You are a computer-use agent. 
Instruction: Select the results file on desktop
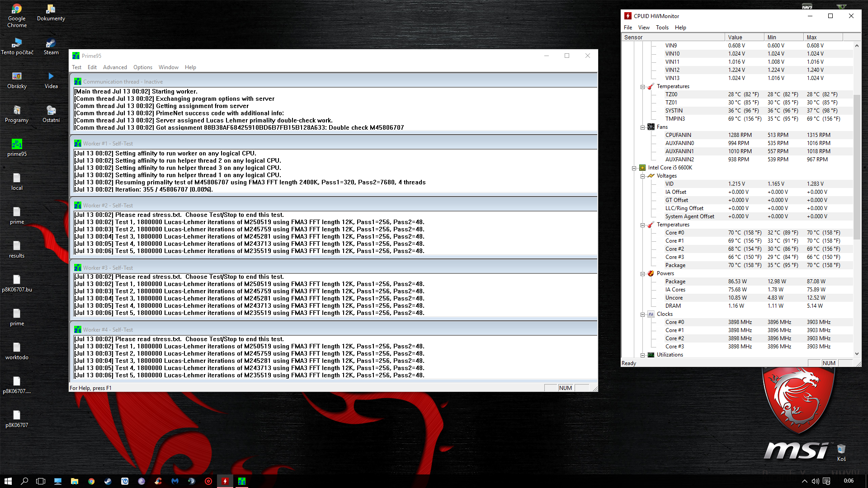17,250
